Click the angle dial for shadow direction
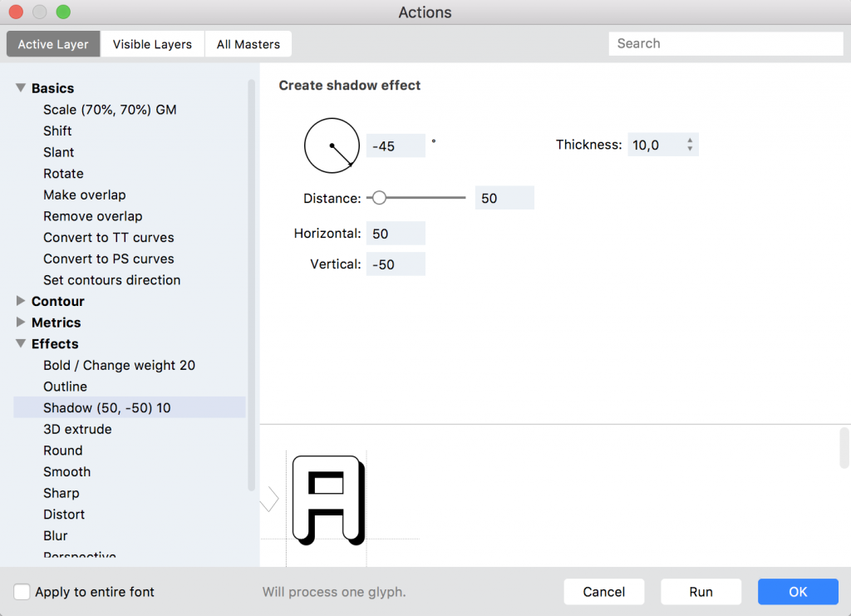Viewport: 851px width, 616px height. [332, 145]
